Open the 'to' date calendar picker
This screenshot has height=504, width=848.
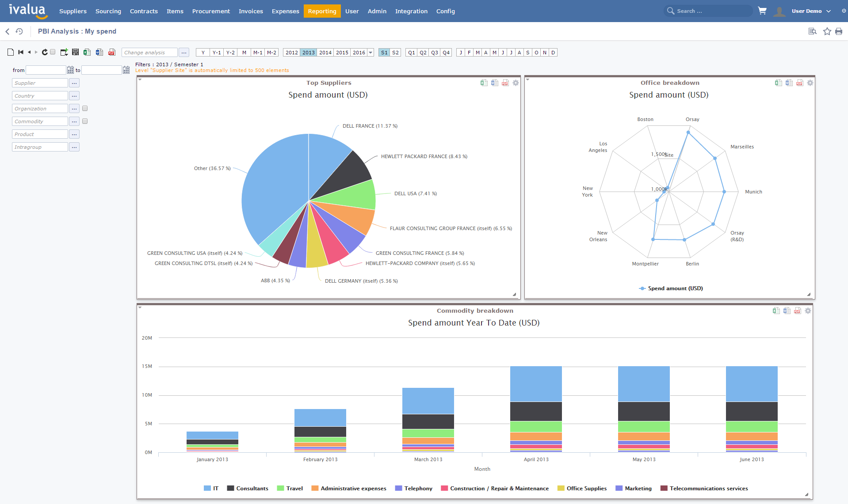(x=126, y=70)
